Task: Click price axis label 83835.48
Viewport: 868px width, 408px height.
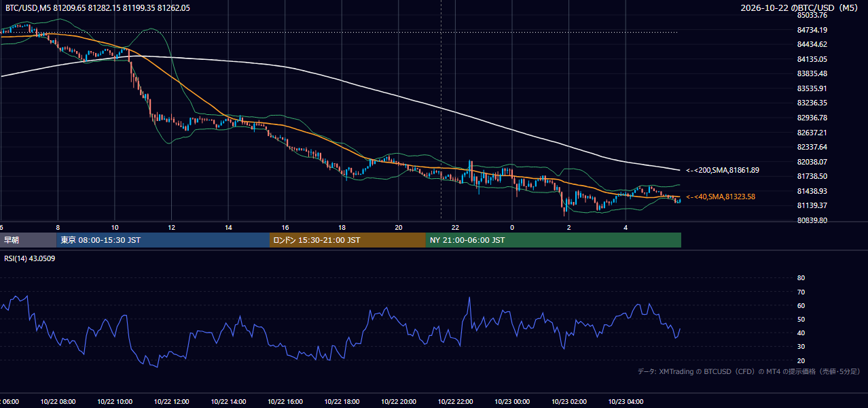Action: [x=812, y=73]
